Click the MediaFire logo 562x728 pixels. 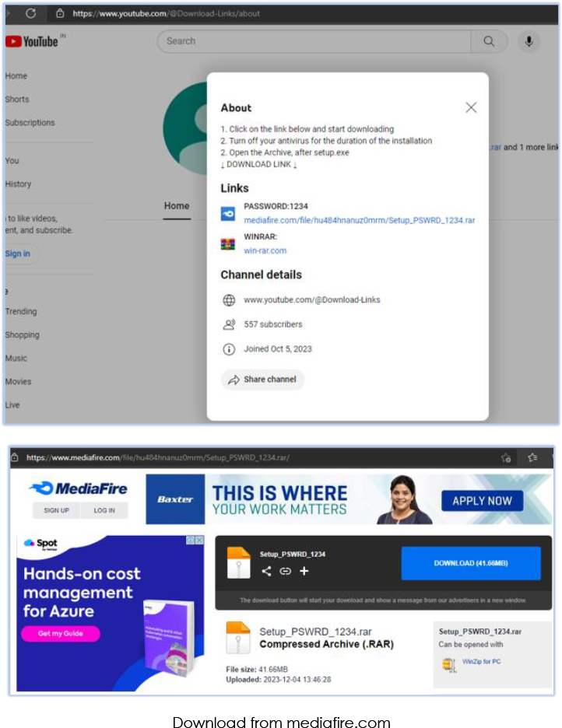coord(78,488)
